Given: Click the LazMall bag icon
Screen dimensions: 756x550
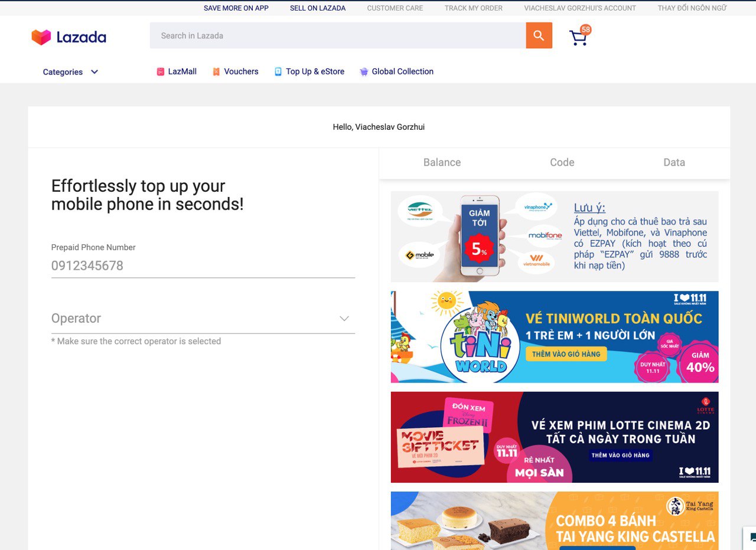Looking at the screenshot, I should 160,71.
